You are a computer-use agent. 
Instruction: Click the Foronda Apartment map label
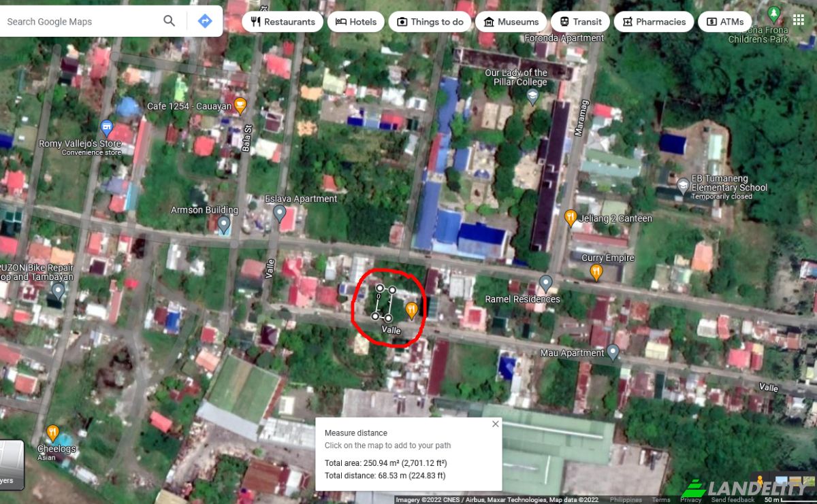click(564, 38)
